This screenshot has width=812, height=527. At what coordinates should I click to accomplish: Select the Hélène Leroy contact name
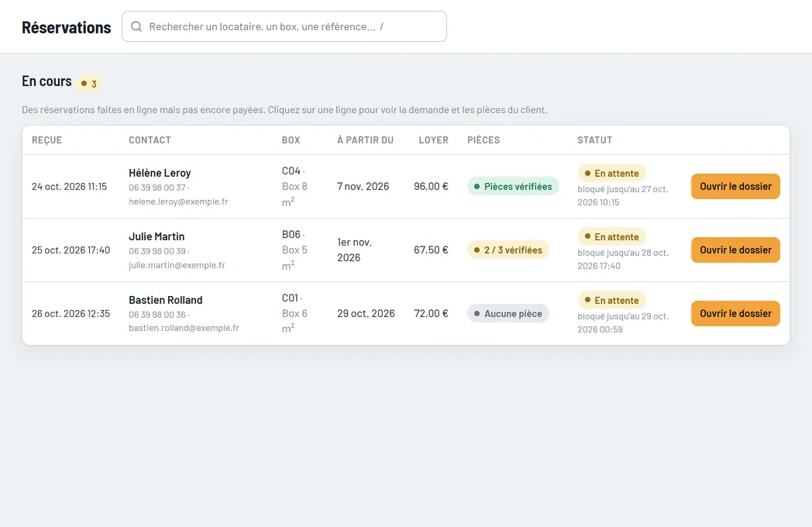tap(160, 173)
